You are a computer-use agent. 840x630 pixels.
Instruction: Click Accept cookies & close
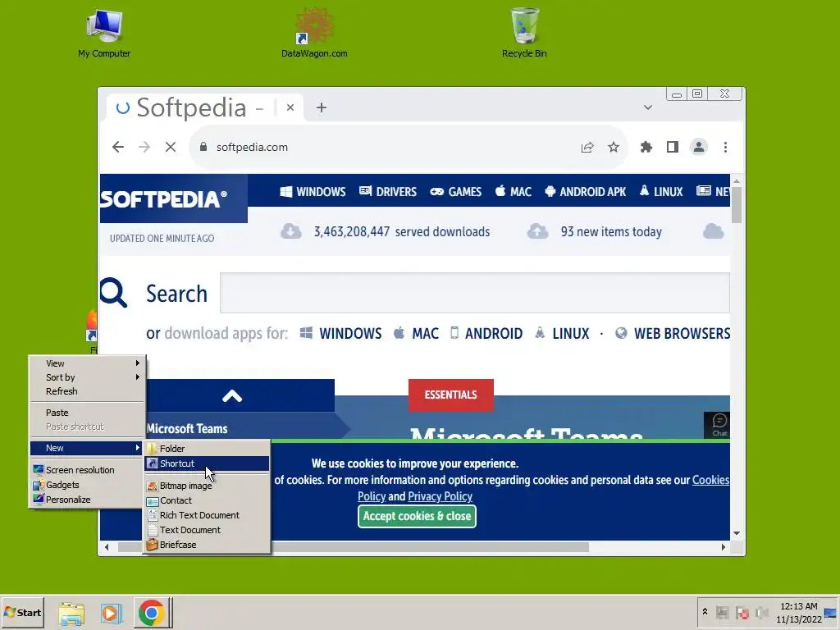coord(417,517)
